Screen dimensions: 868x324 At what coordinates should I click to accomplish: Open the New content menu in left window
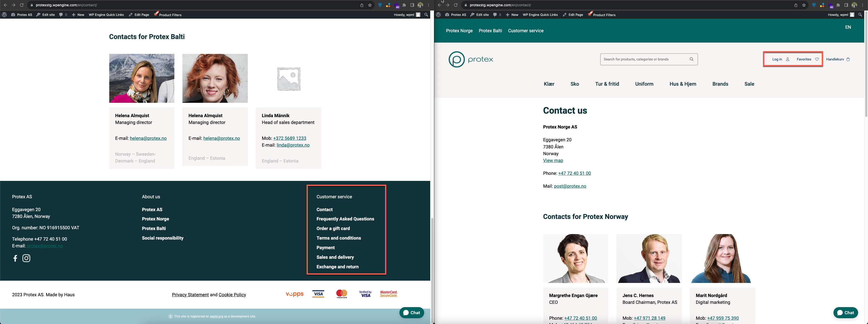tap(78, 15)
